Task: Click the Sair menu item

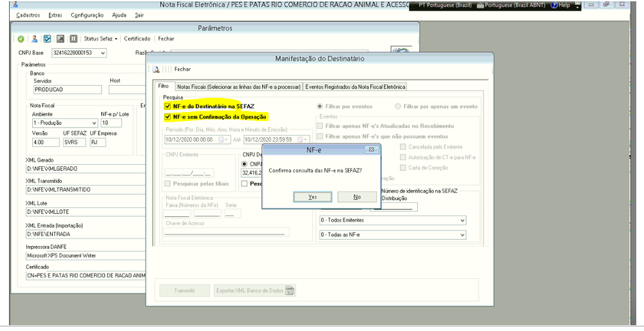Action: click(x=139, y=15)
